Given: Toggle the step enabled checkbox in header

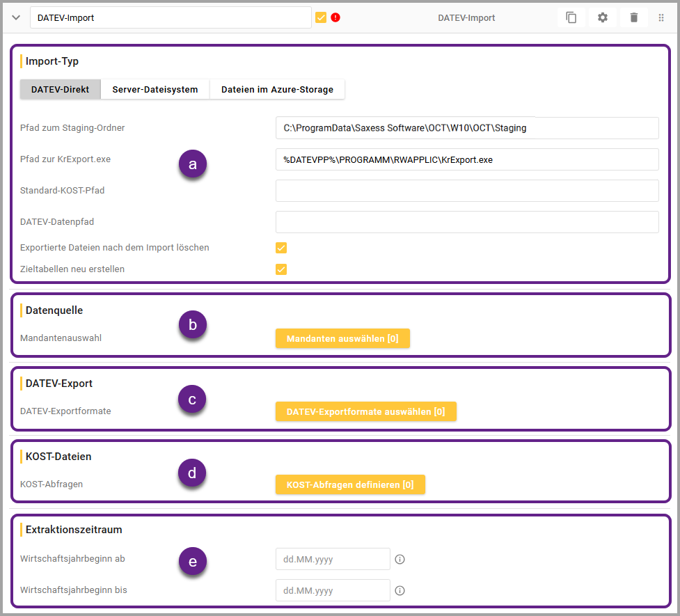Looking at the screenshot, I should (x=321, y=17).
